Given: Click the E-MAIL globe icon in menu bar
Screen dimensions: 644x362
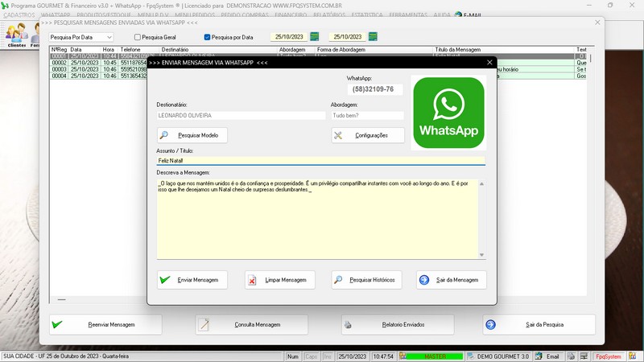Looking at the screenshot, I should [x=458, y=14].
